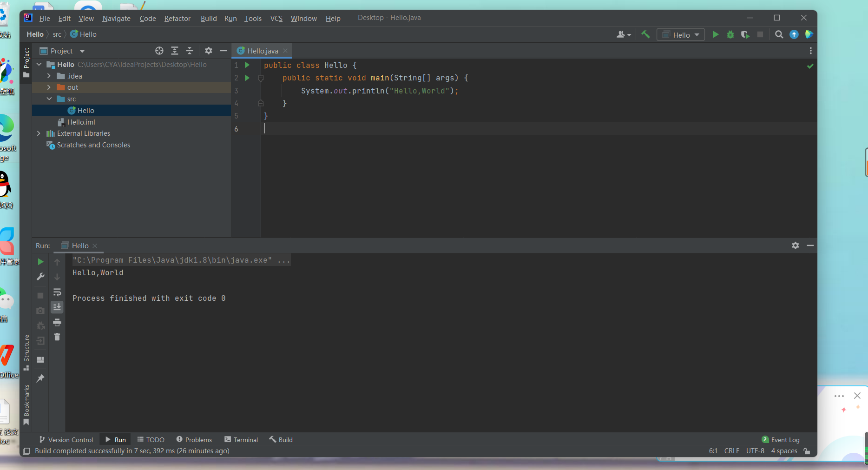The width and height of the screenshot is (868, 470).
Task: Open Run panel settings gear
Action: 796,245
